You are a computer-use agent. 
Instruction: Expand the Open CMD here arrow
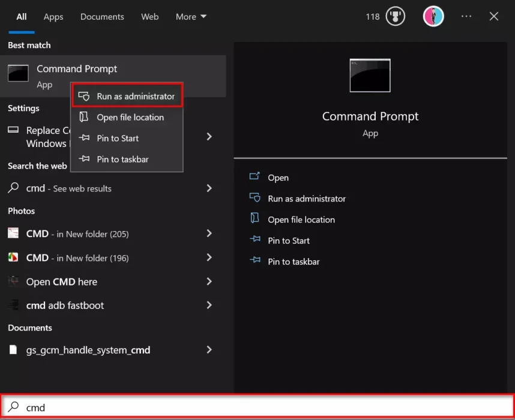click(209, 281)
